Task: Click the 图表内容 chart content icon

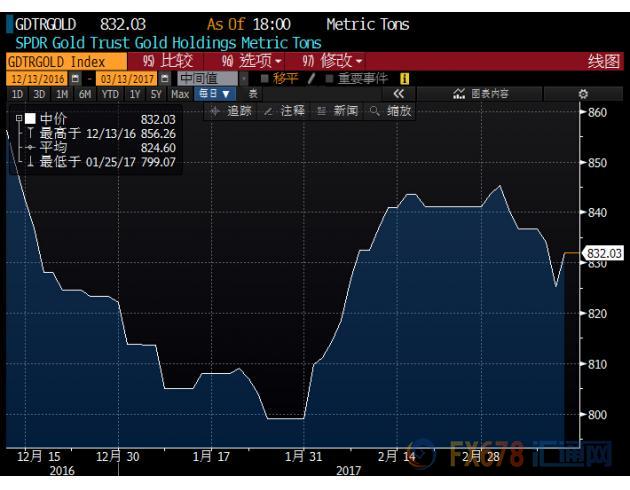Action: click(459, 94)
